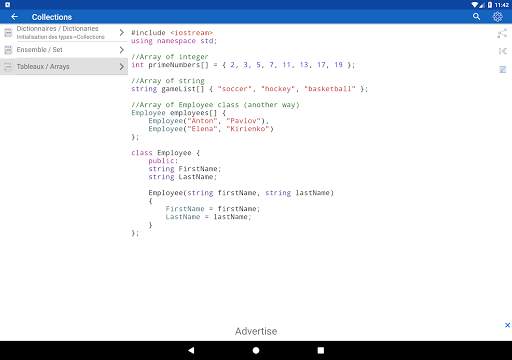
Task: Tap Android home navigation button
Action: pyautogui.click(x=256, y=350)
